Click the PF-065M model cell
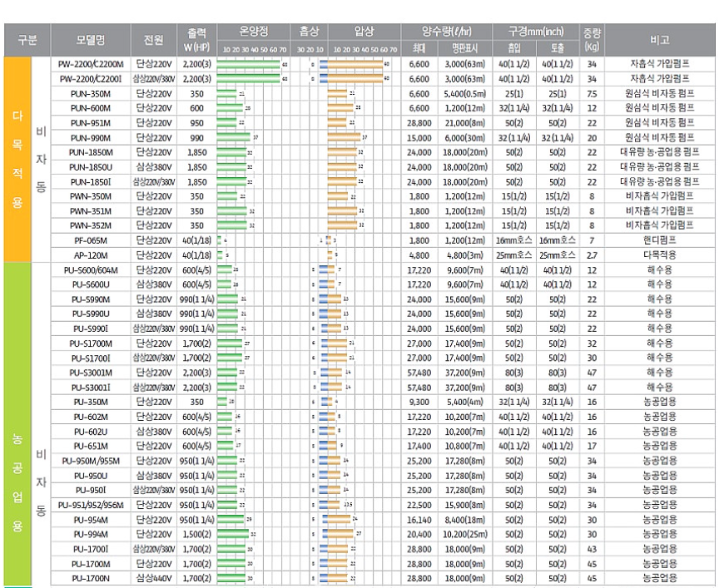 pyautogui.click(x=91, y=240)
